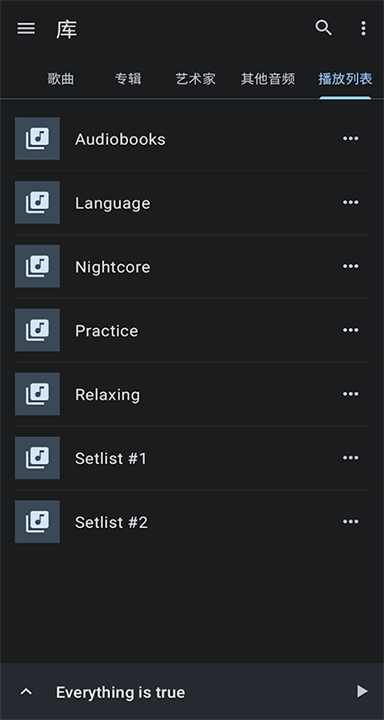Open the Nightcore playlist thumbnail
The height and width of the screenshot is (720, 384).
pyautogui.click(x=37, y=266)
